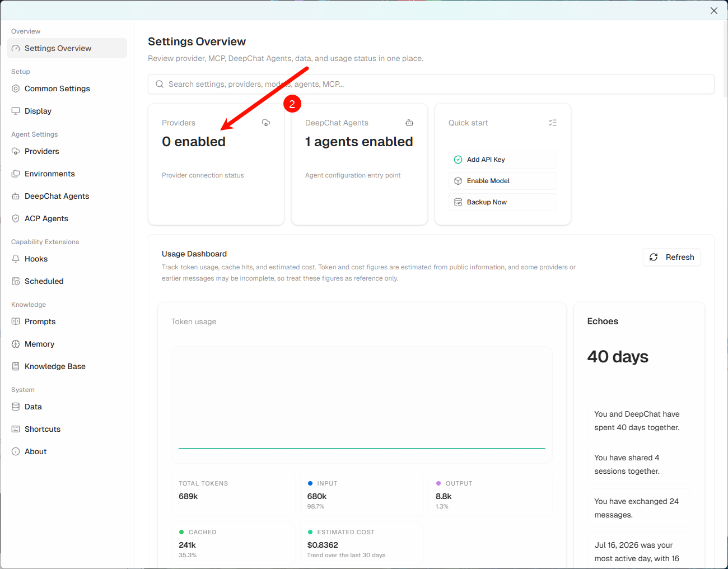This screenshot has height=569, width=728.
Task: Open the DeepChat Agents card
Action: pos(360,164)
